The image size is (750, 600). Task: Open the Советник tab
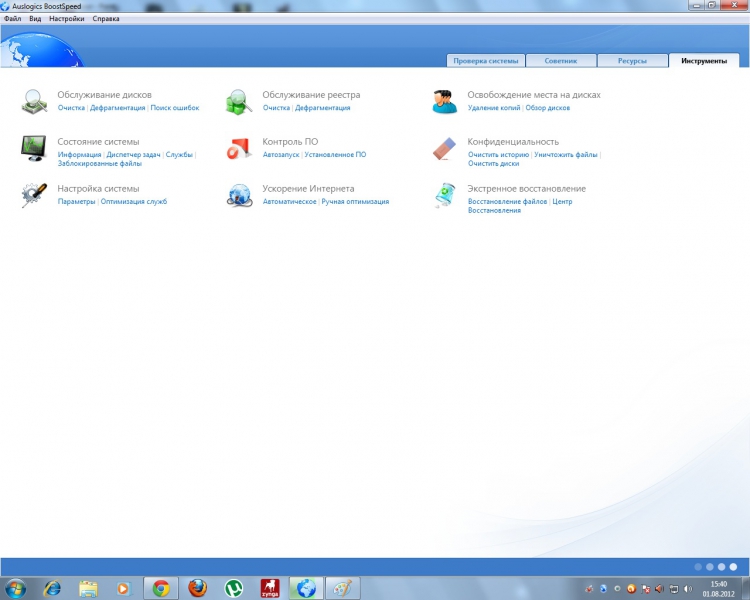[x=560, y=61]
